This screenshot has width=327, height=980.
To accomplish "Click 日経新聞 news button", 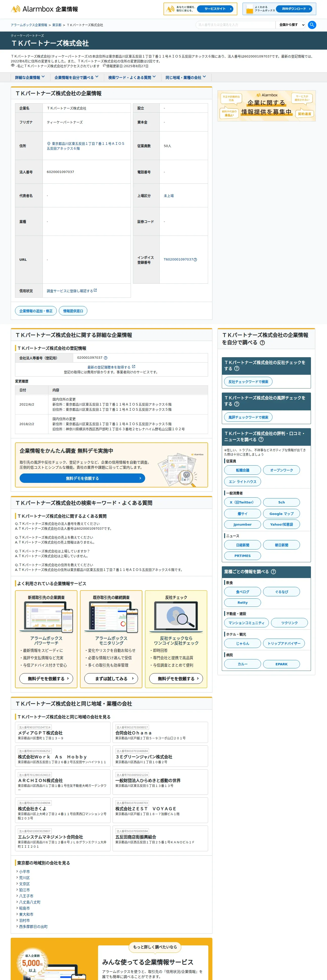I will [242, 545].
